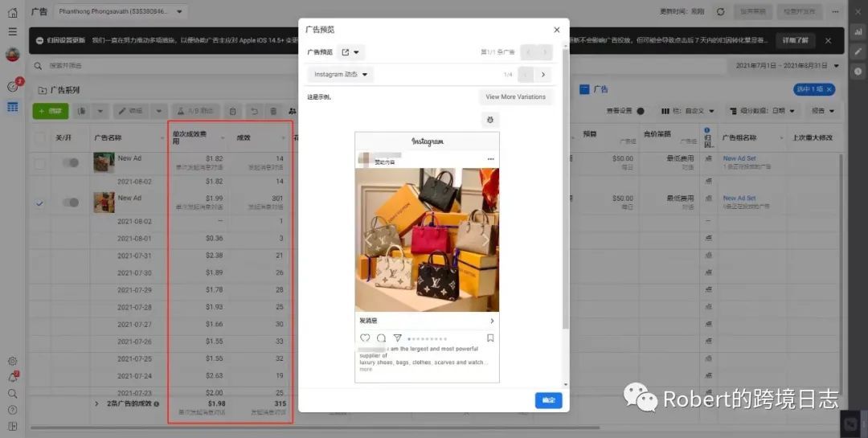Open the notifications bell in sidebar
Viewport: 868px width, 438px height.
[12, 378]
